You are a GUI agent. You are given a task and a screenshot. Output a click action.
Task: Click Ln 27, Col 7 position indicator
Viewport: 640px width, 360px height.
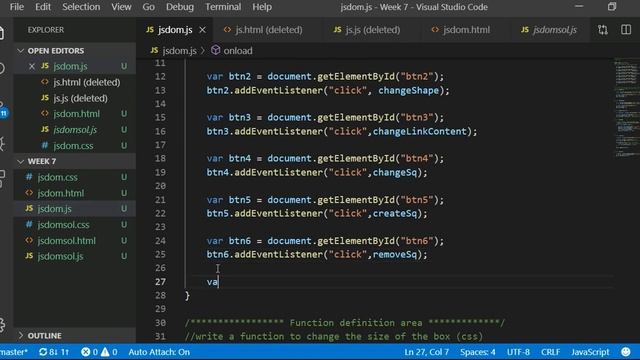426,352
